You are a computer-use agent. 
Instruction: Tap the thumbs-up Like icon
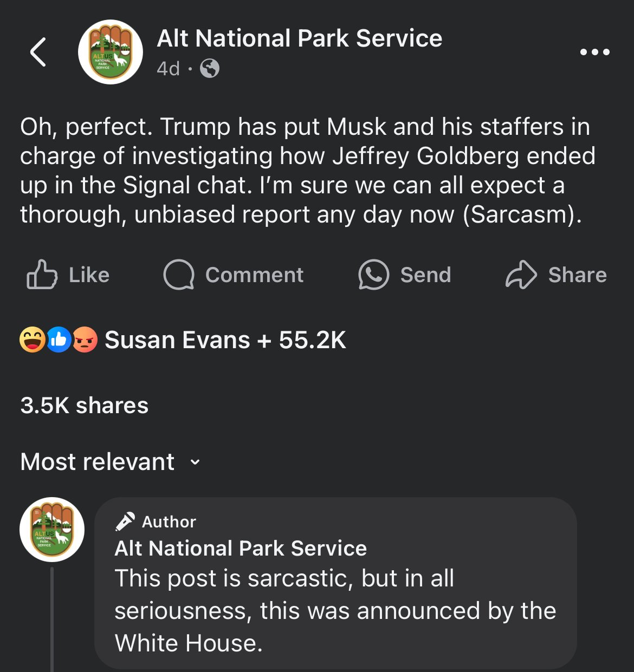[42, 275]
